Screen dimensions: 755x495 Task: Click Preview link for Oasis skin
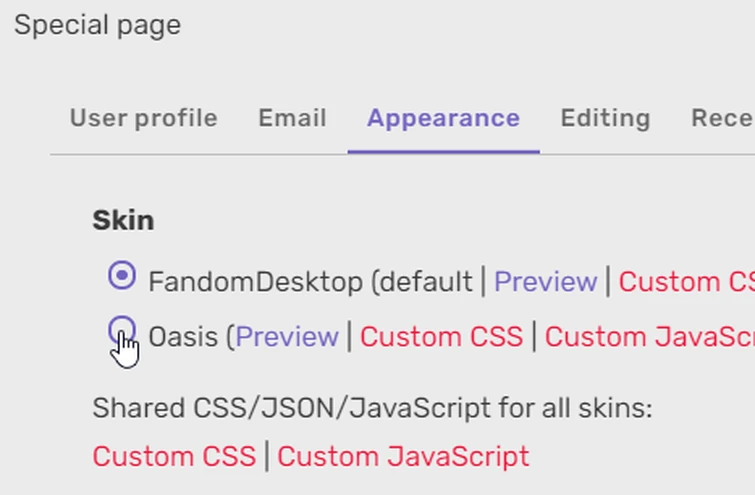click(x=287, y=337)
